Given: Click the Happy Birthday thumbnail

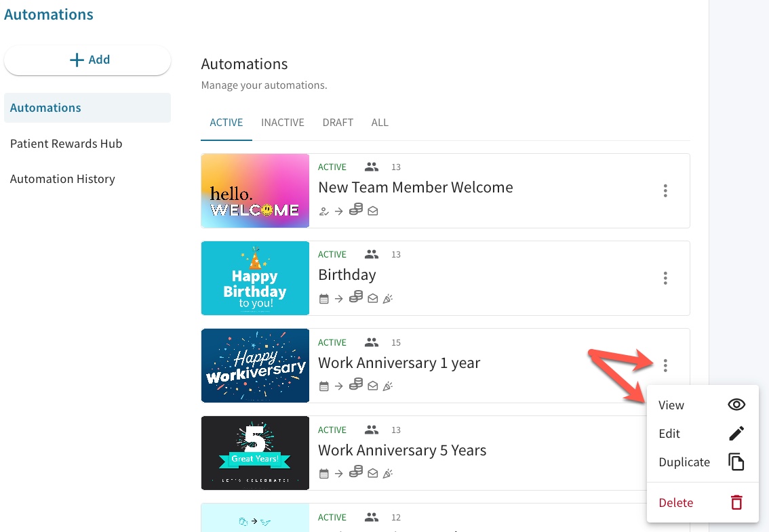Looking at the screenshot, I should (255, 278).
